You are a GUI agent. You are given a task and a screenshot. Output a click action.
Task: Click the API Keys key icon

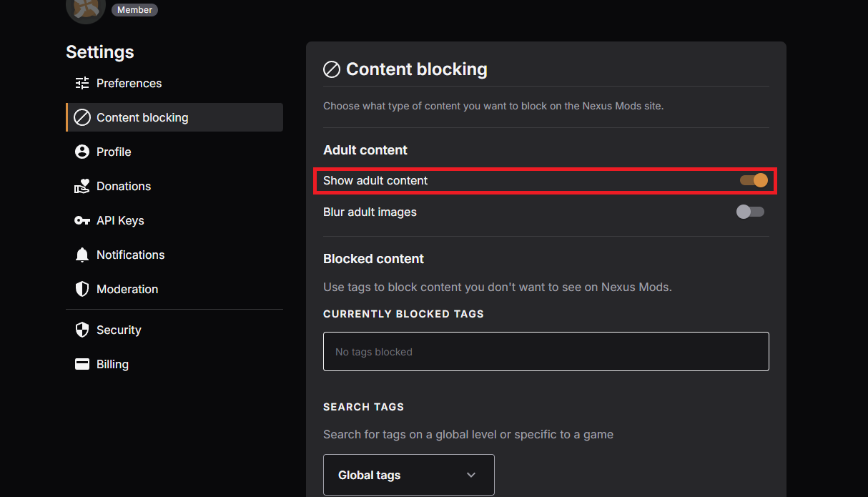[x=82, y=220]
